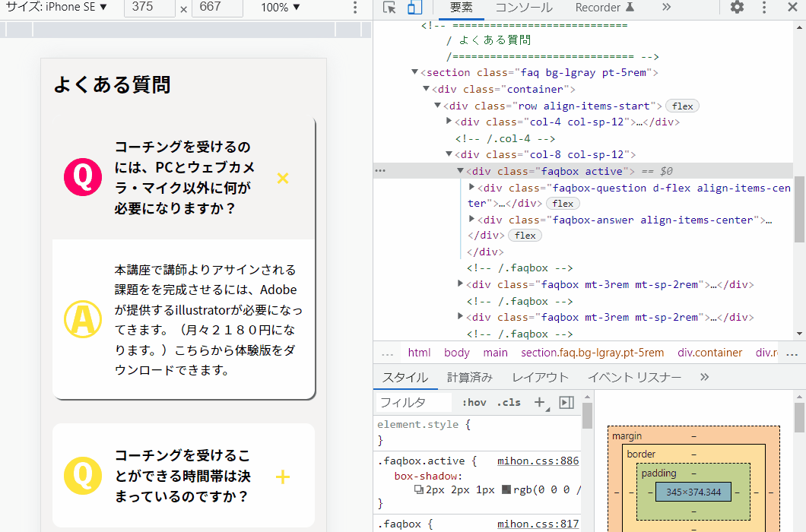
Task: Collapse the faqbox active div
Action: 460,171
